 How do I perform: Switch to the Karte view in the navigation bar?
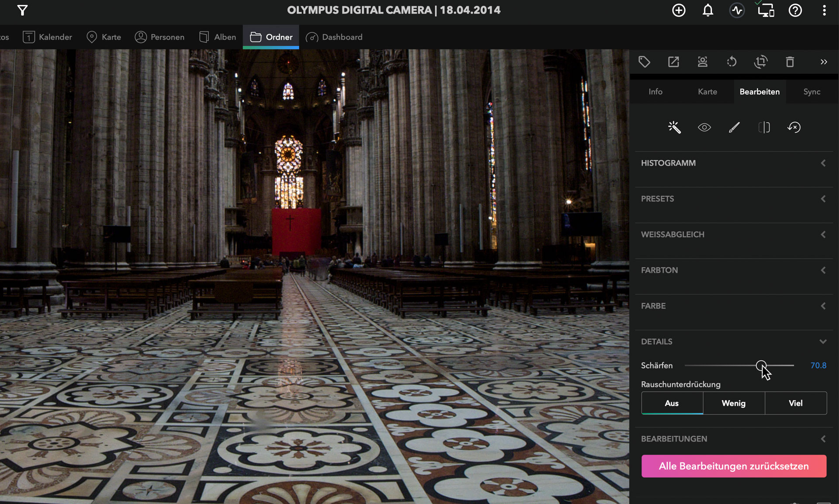[x=104, y=37]
